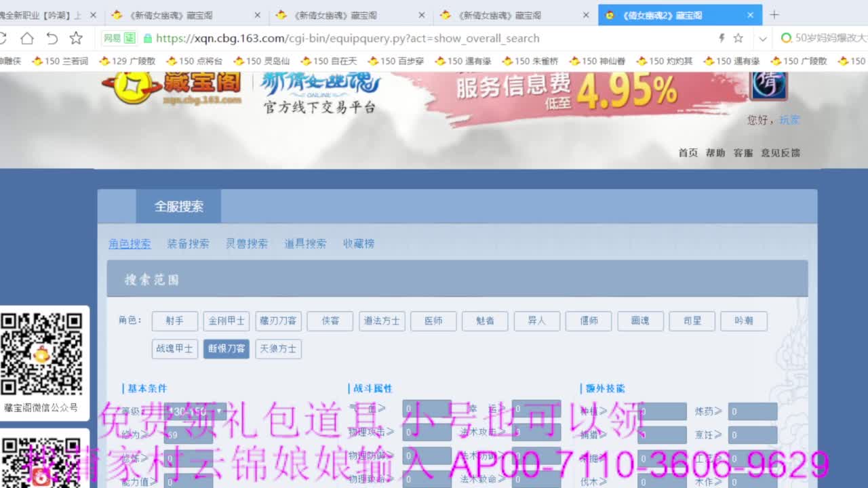Viewport: 868px width, 488px height.
Task: Click the 藏宝阁 site logo
Action: tap(173, 88)
